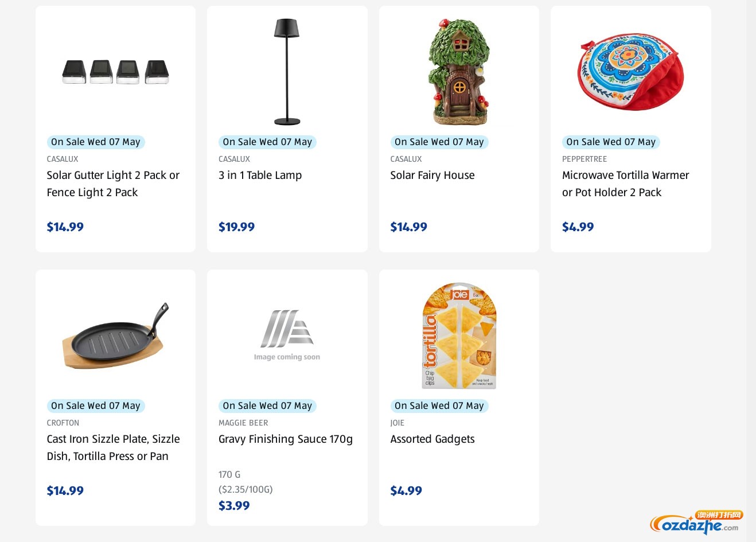Viewport: 756px width, 542px height.
Task: Click the MAGGIE BEER brand label
Action: (243, 423)
